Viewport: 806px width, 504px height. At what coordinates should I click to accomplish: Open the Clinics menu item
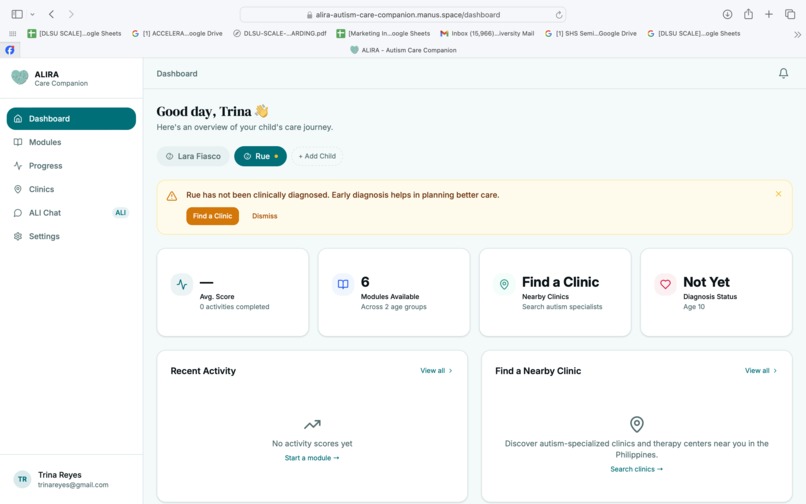click(71, 189)
